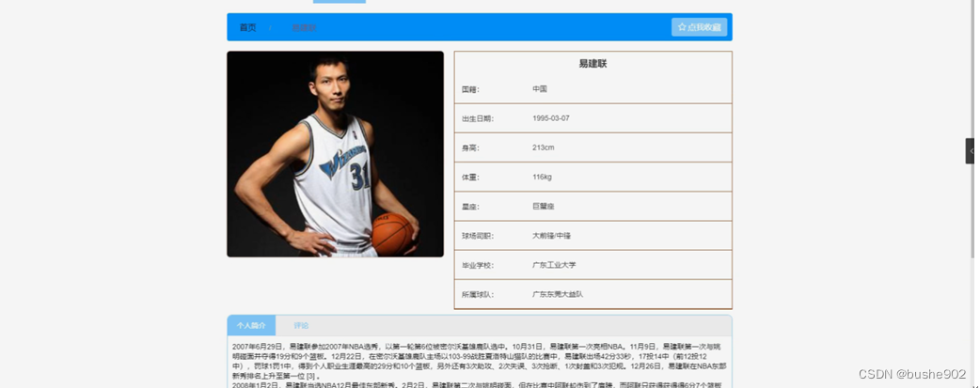Click the 国籍 label
The height and width of the screenshot is (388, 980).
(x=470, y=89)
